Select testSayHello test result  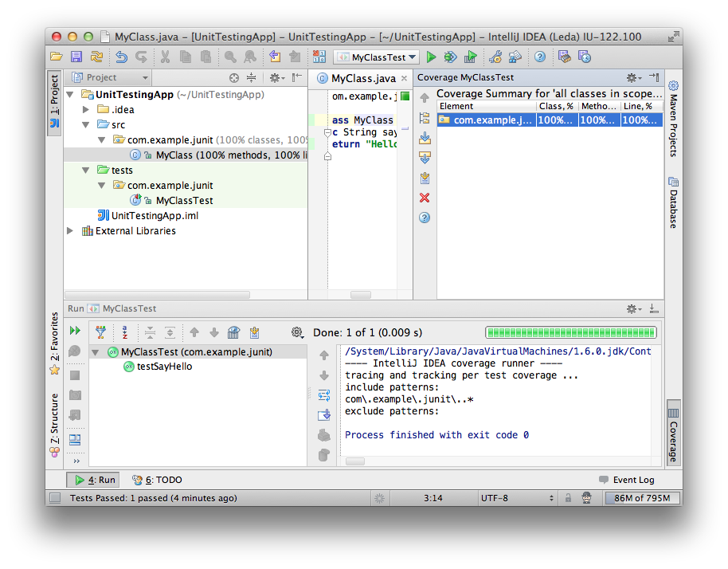coord(158,367)
